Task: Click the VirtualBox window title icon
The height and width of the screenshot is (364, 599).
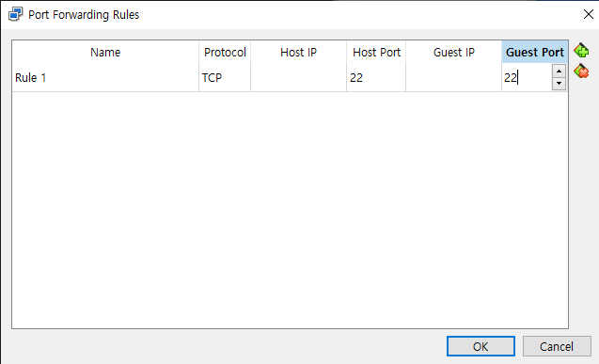Action: [16, 14]
